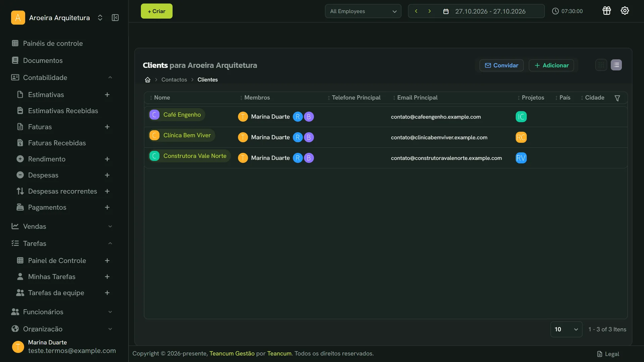The height and width of the screenshot is (362, 644).
Task: Click the Adicionar button
Action: (551, 65)
